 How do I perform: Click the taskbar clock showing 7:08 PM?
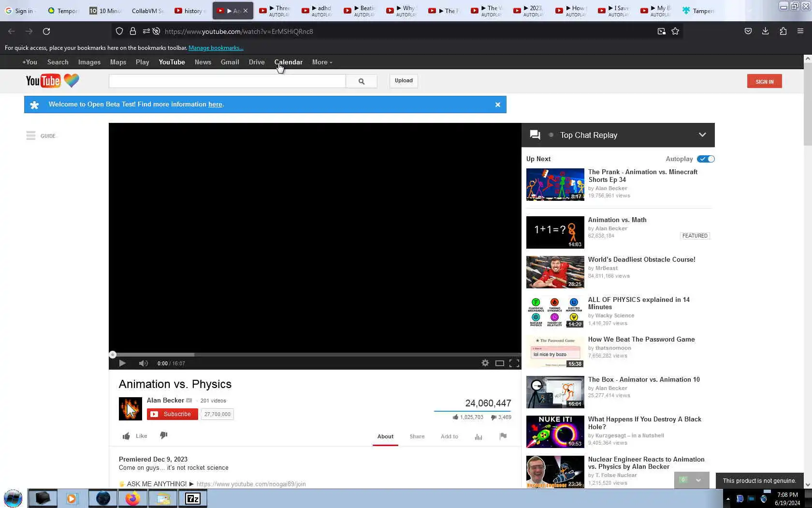tap(787, 499)
